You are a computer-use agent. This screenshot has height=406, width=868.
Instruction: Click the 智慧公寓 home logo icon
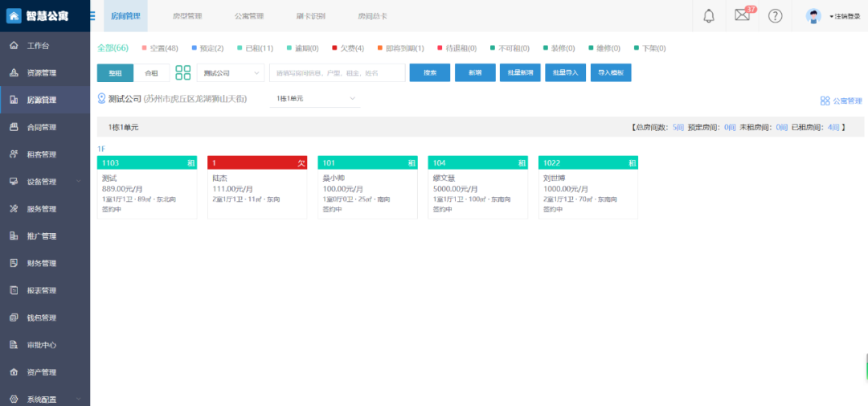coord(14,15)
